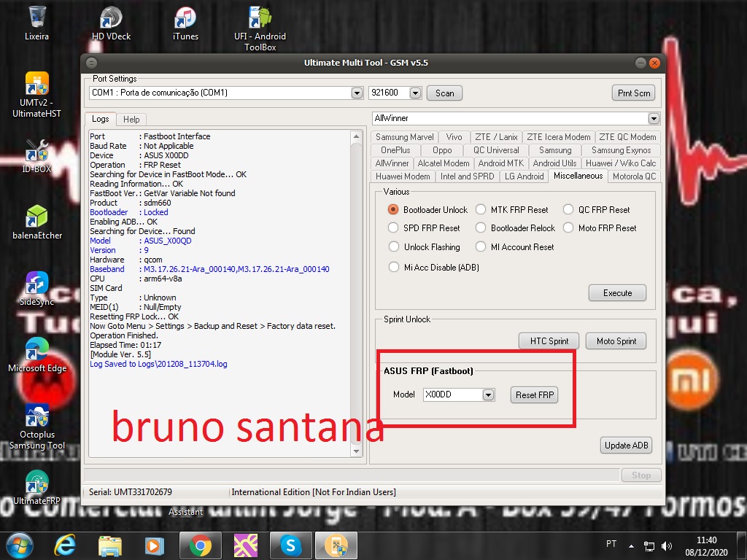Click the window menu button in title bar
This screenshot has height=560, width=747.
91,63
